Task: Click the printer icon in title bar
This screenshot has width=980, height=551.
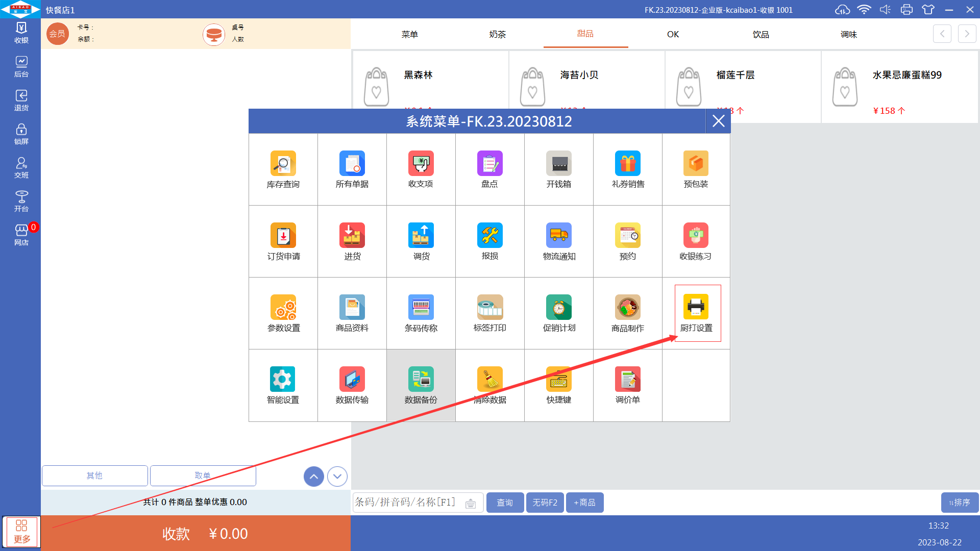Action: 906,10
